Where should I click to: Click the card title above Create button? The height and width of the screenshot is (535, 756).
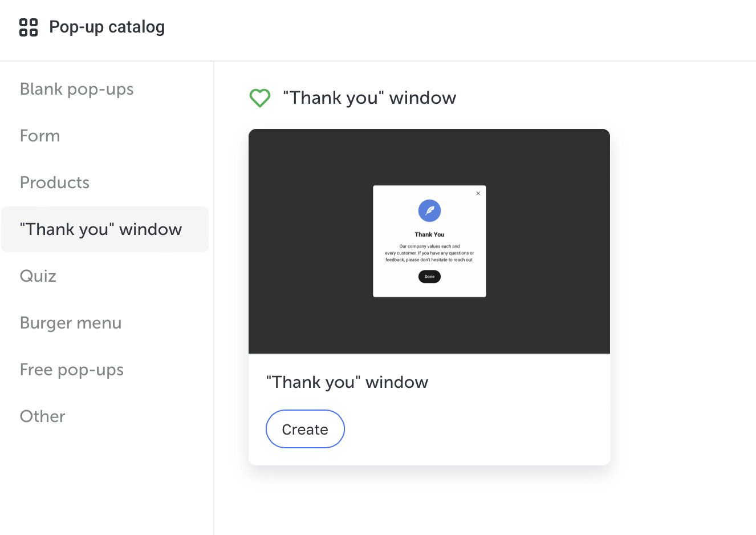tap(347, 382)
